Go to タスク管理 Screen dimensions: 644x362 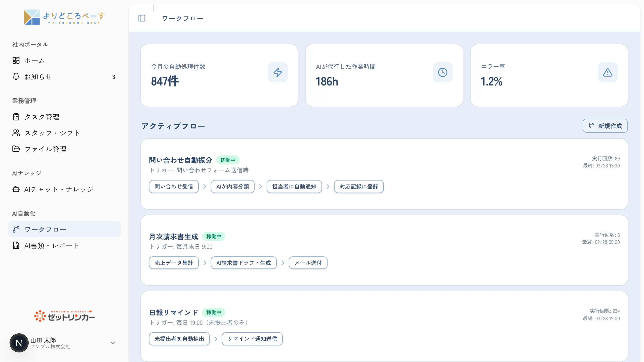(x=64, y=117)
